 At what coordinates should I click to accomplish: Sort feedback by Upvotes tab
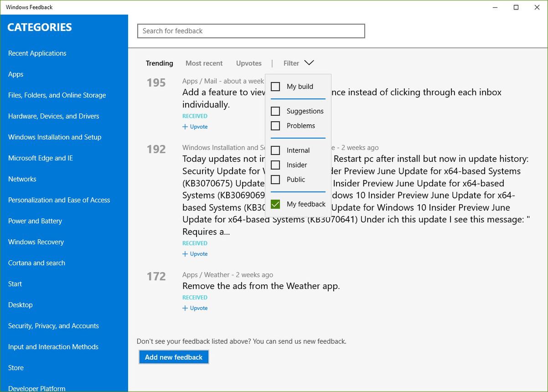[x=249, y=63]
